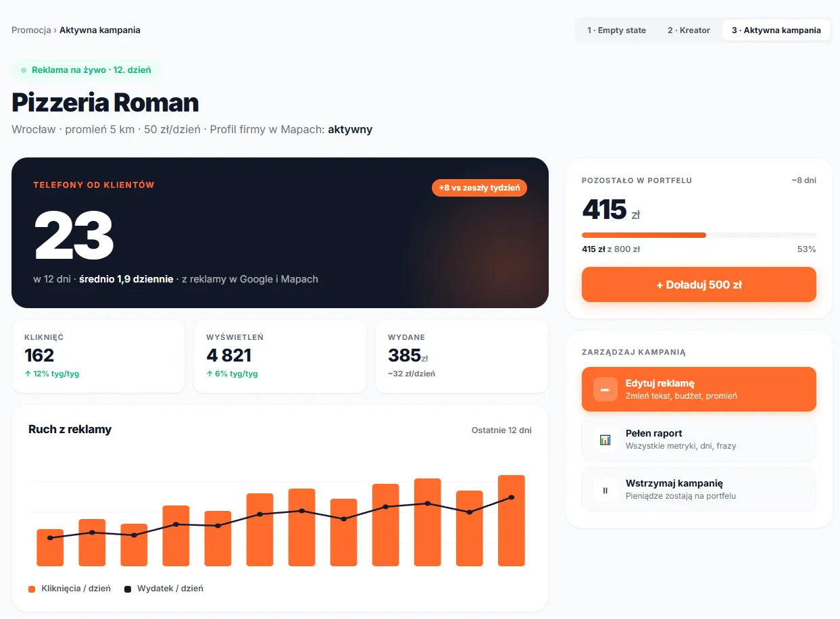Screen dimensions: 840x619
Task: Click the +8 vs zeszły tydzień badge
Action: coord(479,188)
